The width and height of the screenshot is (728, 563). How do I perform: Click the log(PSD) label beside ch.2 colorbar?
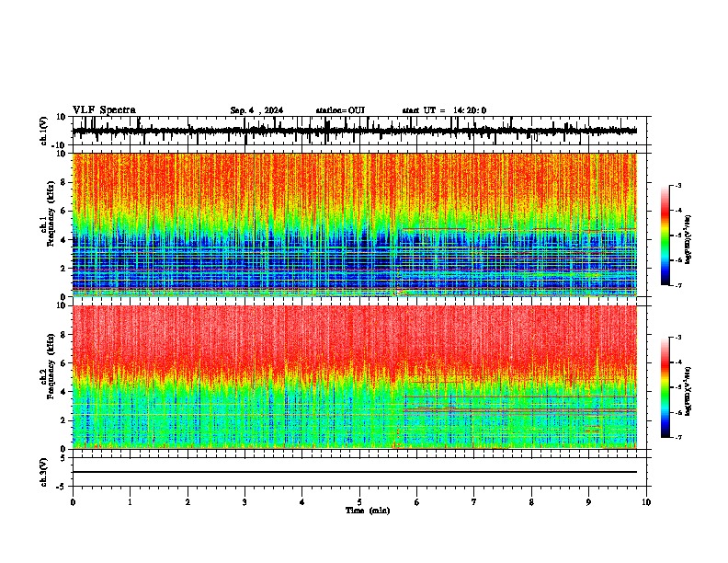688,390
